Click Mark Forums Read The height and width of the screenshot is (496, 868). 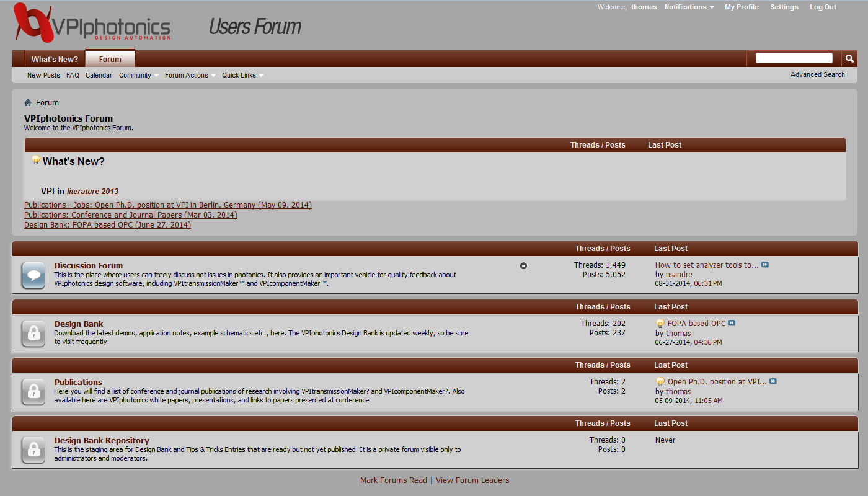coord(394,480)
